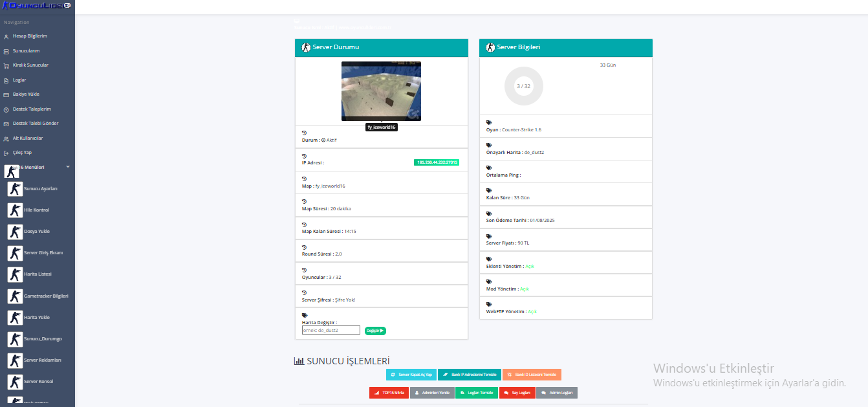
Task: Click the green Değiştir button
Action: click(375, 331)
